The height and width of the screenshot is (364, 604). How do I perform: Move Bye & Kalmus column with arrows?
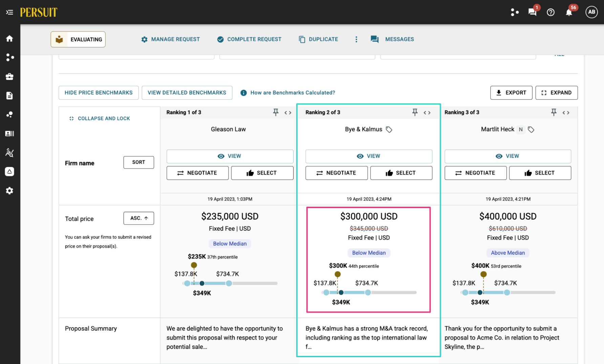[427, 113]
